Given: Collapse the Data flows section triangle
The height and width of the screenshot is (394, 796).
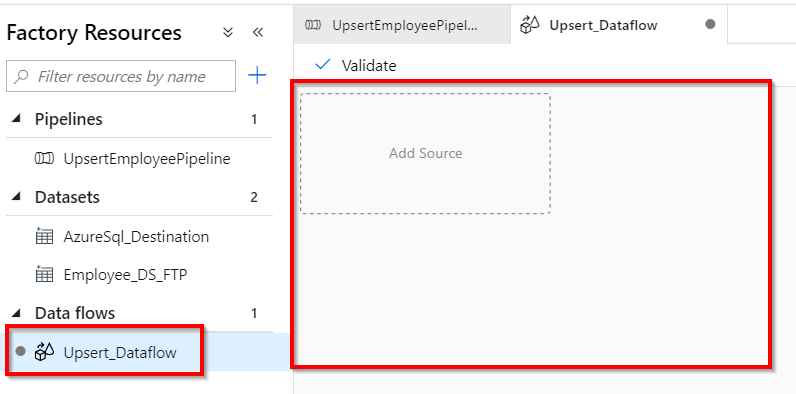Looking at the screenshot, I should (17, 313).
